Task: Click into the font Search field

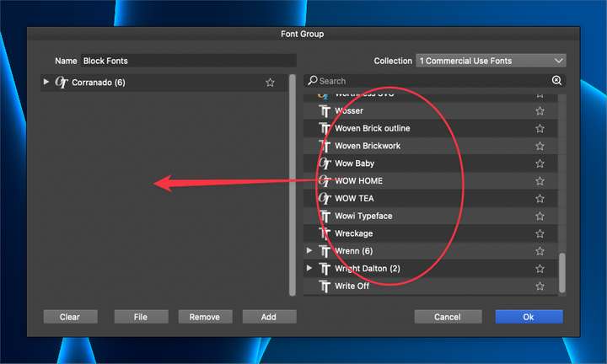Action: tap(433, 80)
